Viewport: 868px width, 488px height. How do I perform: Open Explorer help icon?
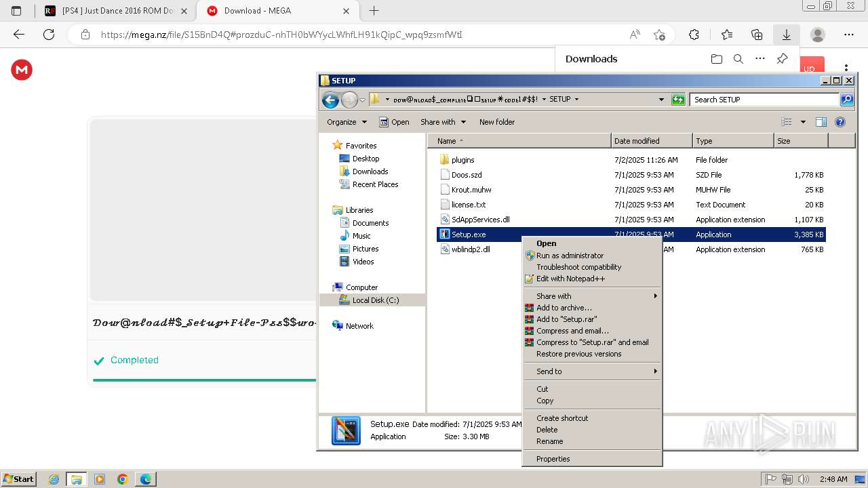pos(840,122)
